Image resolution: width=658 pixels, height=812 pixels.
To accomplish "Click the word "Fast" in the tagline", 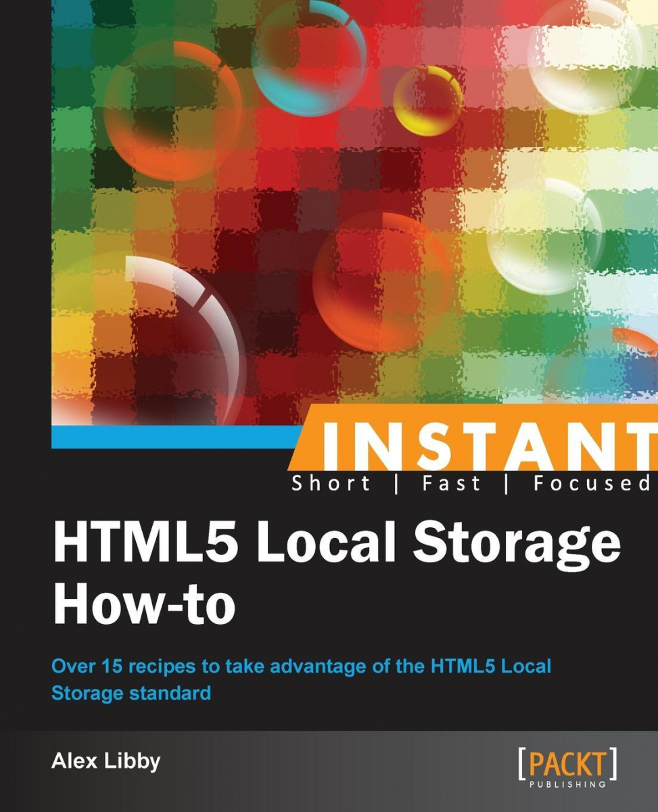I will (451, 483).
